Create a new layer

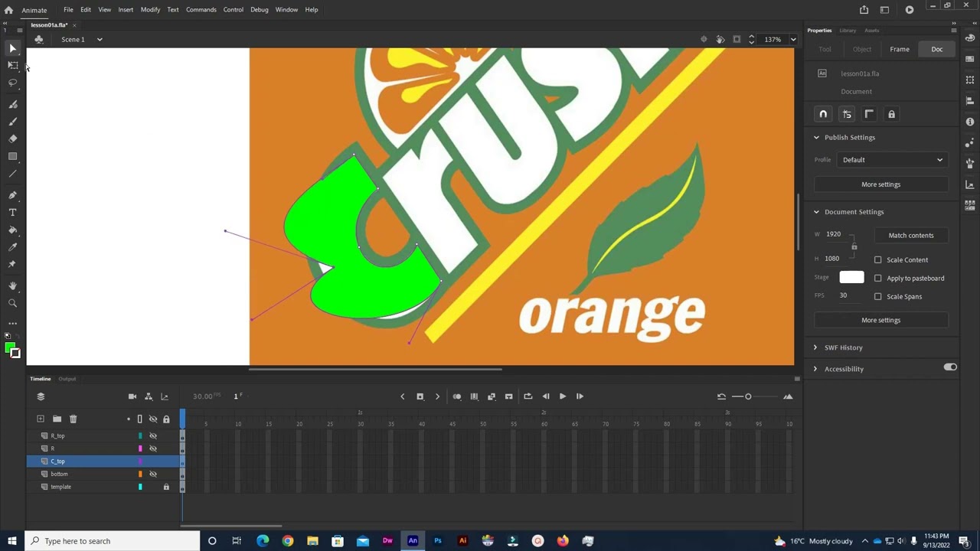click(x=41, y=419)
